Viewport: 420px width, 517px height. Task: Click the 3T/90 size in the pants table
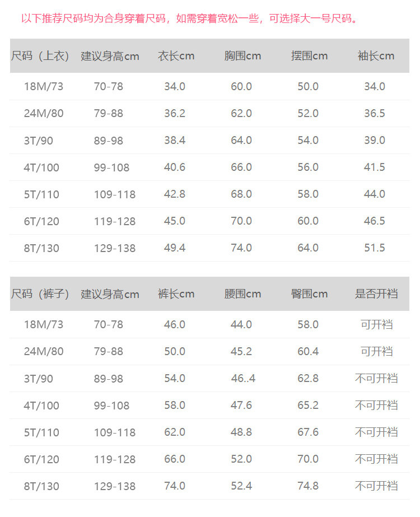(38, 379)
